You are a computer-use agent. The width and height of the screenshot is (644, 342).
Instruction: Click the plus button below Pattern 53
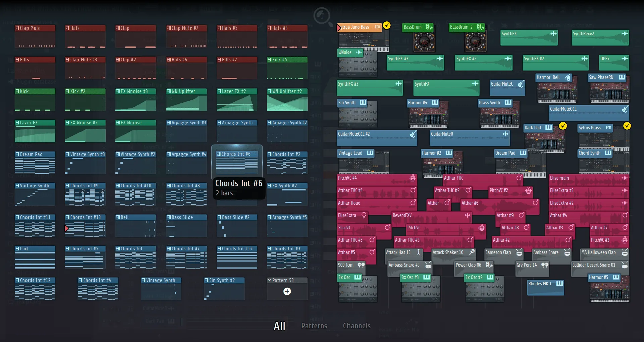point(287,291)
